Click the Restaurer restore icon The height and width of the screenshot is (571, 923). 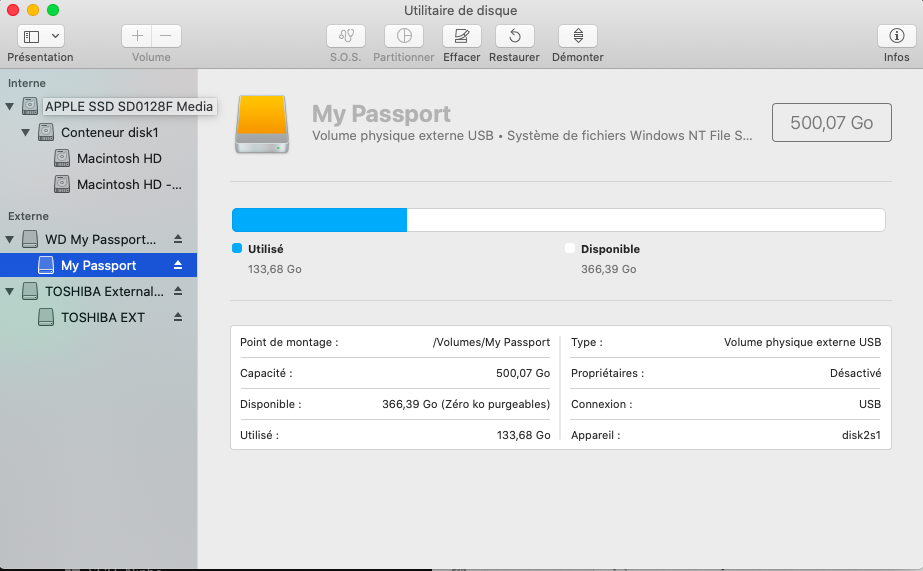pos(514,36)
